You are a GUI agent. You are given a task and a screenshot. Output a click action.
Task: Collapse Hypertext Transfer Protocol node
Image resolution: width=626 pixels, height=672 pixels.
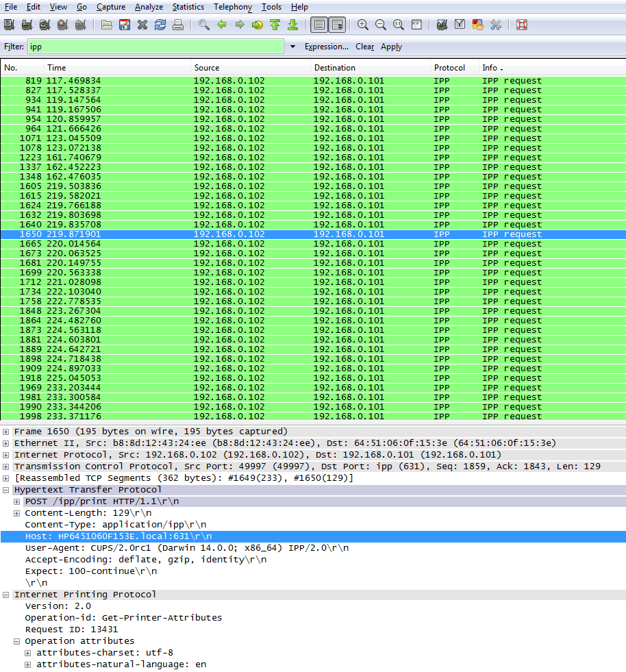(x=5, y=490)
